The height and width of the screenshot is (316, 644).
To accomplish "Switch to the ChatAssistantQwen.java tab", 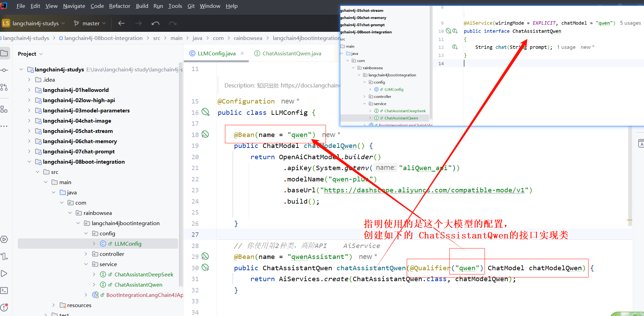I will (x=292, y=53).
